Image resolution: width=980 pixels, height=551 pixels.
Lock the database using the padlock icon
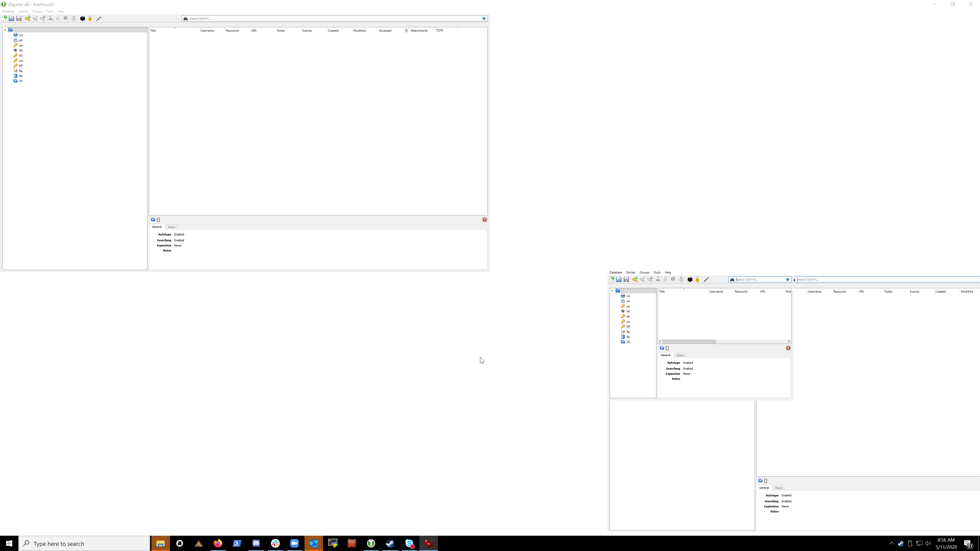click(90, 18)
